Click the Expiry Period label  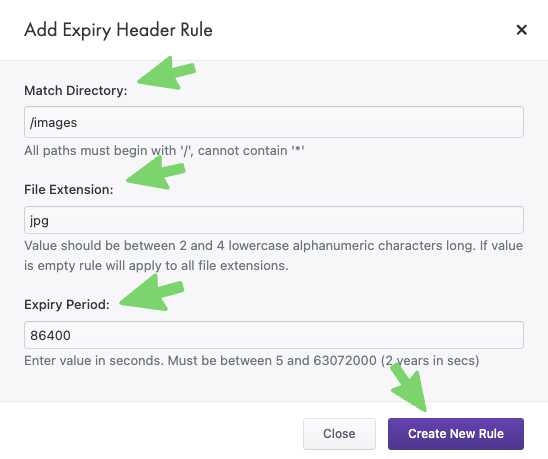point(67,304)
